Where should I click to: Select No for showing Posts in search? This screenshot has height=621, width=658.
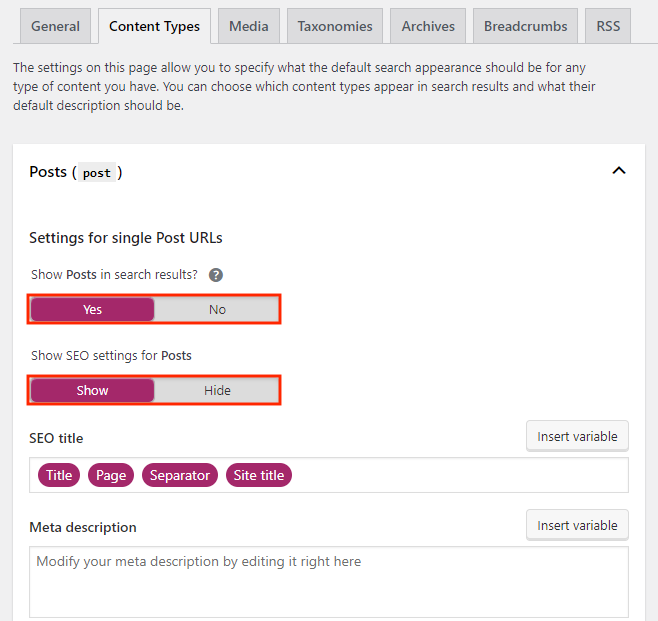click(x=217, y=309)
